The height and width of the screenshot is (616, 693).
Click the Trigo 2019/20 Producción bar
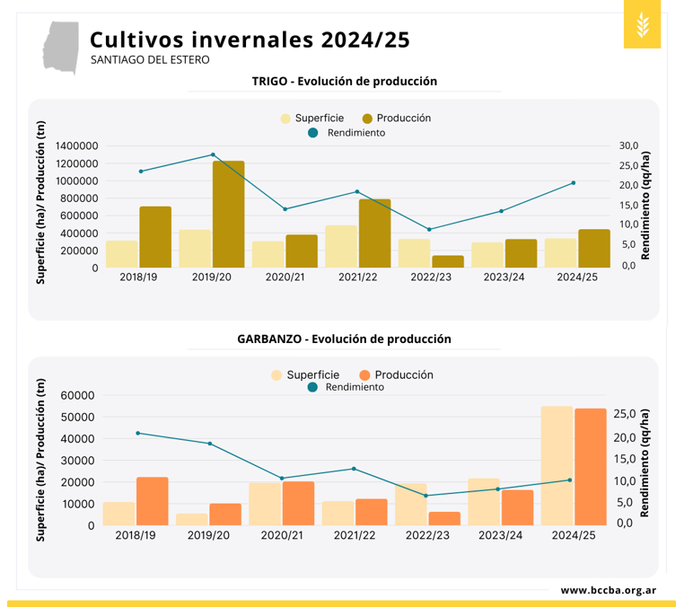tap(228, 214)
